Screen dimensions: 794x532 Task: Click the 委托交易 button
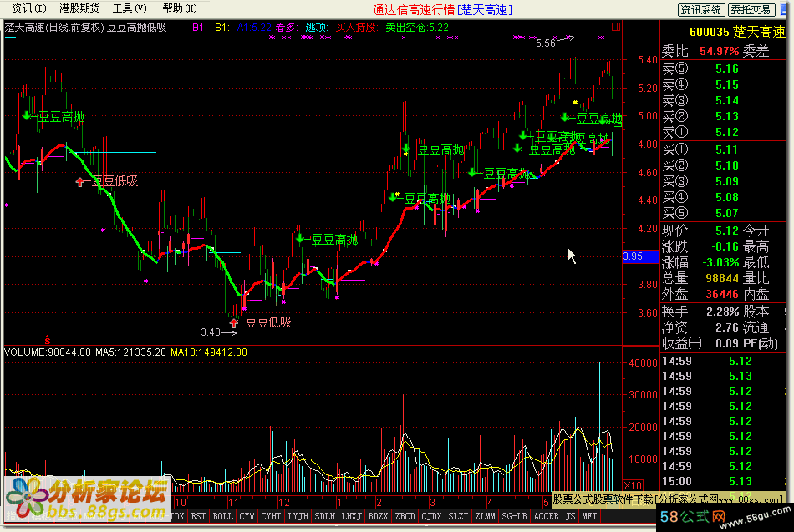tap(751, 10)
